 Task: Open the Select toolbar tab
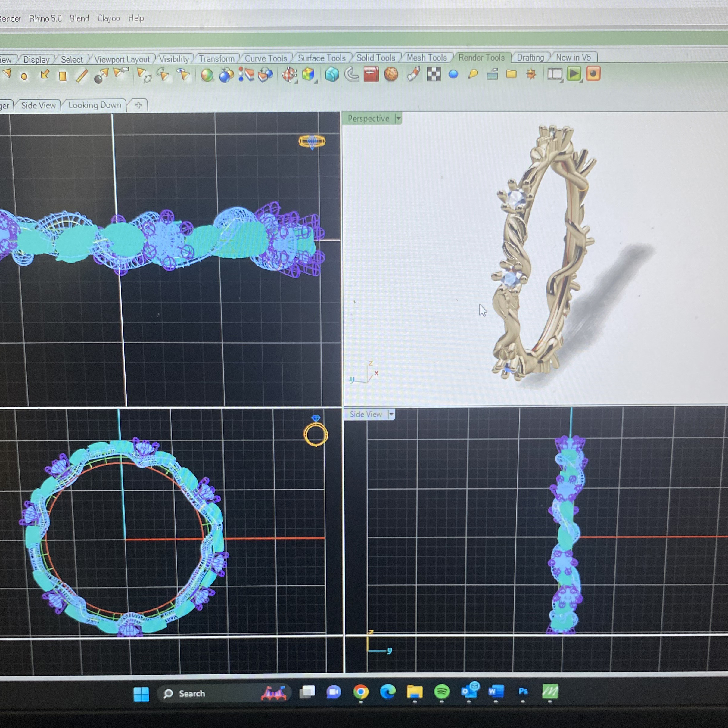pos(72,60)
